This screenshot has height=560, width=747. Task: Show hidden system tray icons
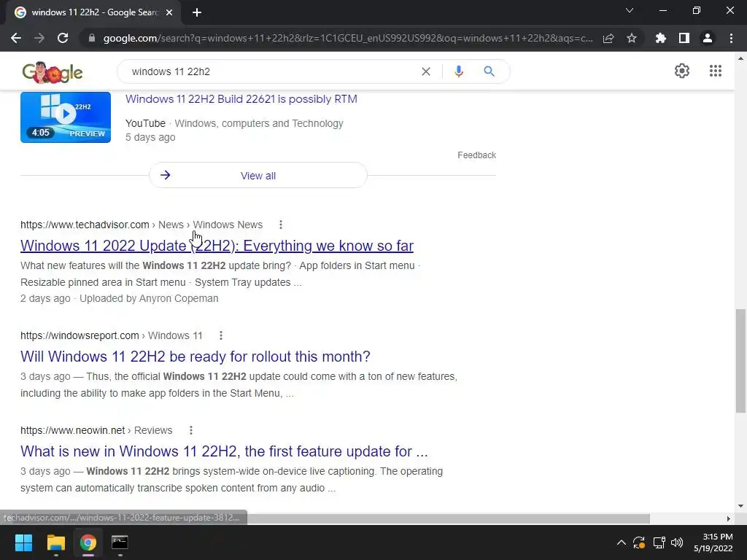[x=622, y=542]
